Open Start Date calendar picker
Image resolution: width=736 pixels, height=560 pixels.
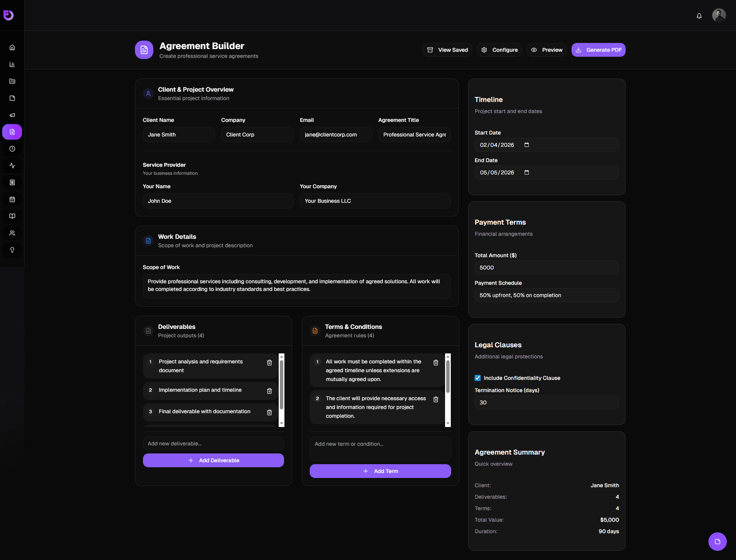pos(527,145)
